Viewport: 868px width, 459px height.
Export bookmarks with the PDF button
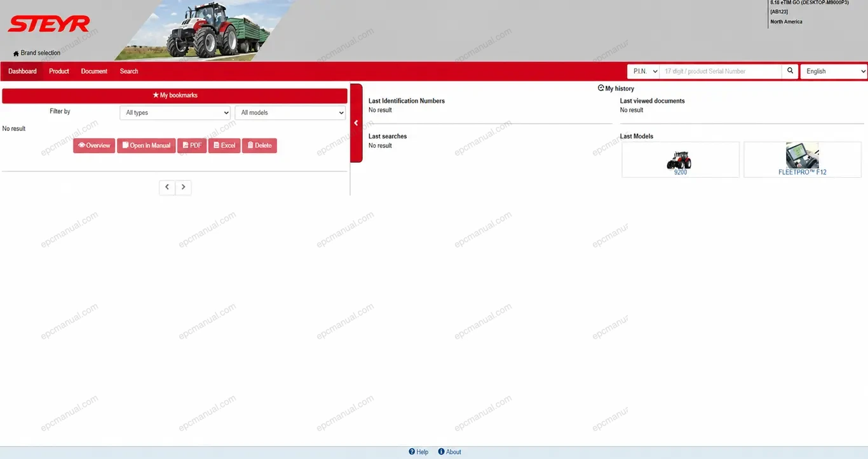click(192, 145)
